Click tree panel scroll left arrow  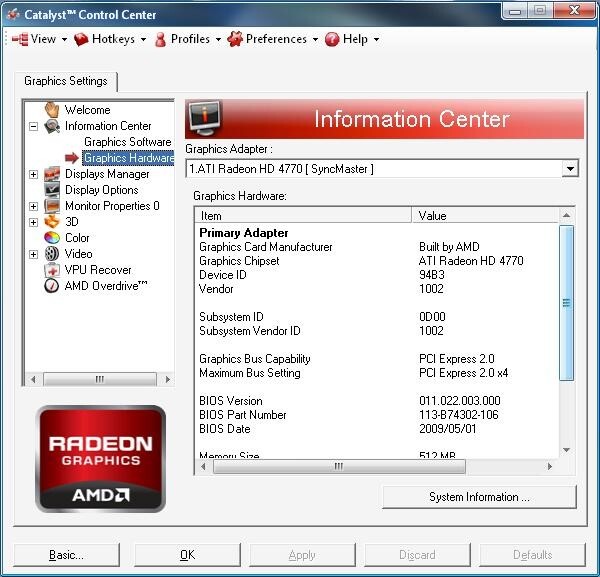tap(33, 380)
